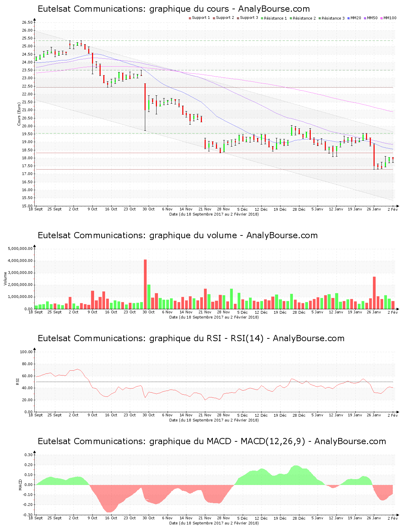Click the MM100 magenta legend swatch
The height and width of the screenshot is (532, 412).
click(381, 18)
